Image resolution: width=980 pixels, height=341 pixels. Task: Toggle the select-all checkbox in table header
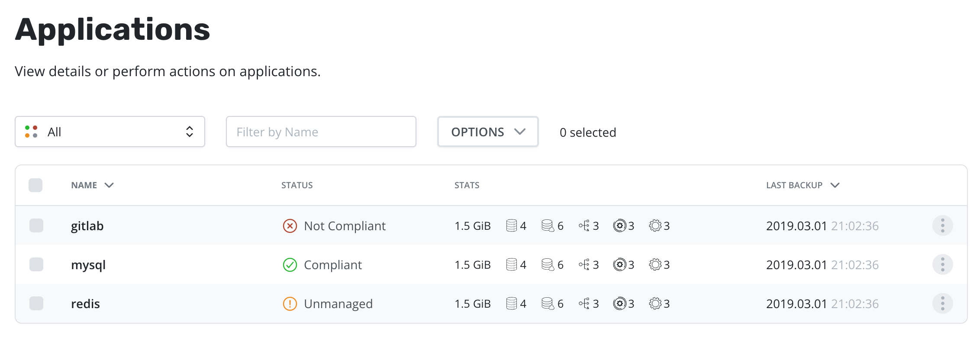coord(35,185)
